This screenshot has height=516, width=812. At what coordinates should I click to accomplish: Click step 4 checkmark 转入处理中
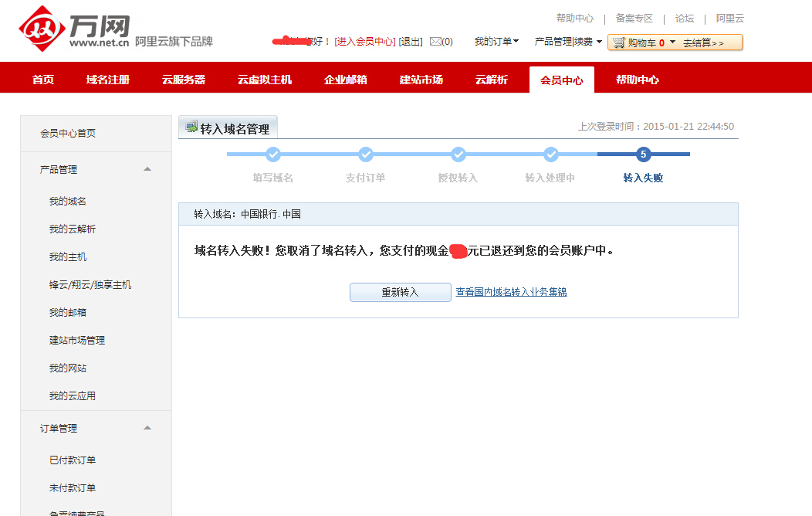(x=551, y=154)
